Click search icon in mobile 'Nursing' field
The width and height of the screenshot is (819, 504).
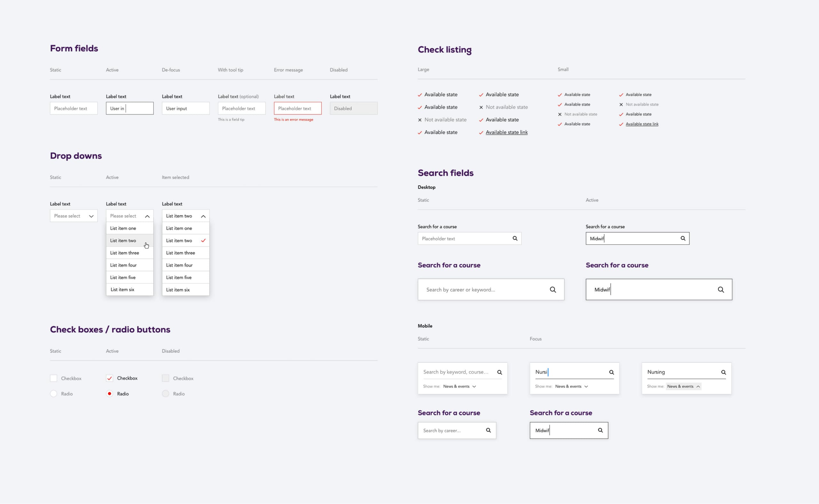coord(723,372)
